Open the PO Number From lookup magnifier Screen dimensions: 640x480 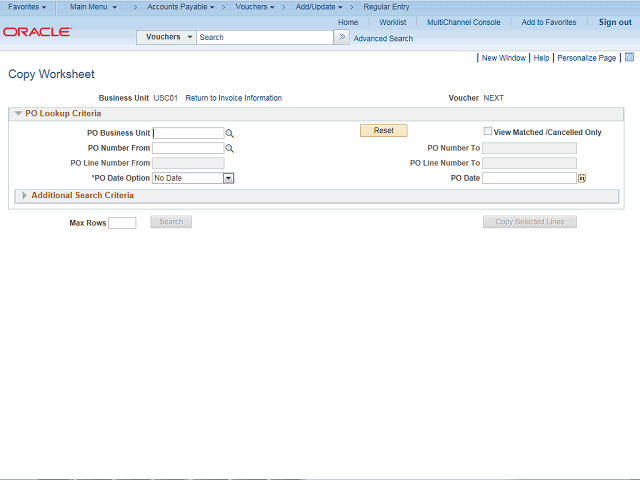(230, 149)
